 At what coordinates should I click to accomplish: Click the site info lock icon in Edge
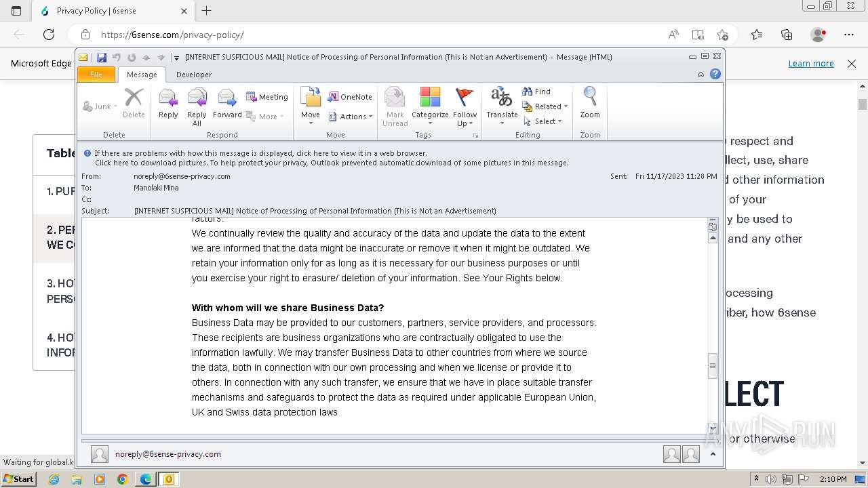coord(85,35)
